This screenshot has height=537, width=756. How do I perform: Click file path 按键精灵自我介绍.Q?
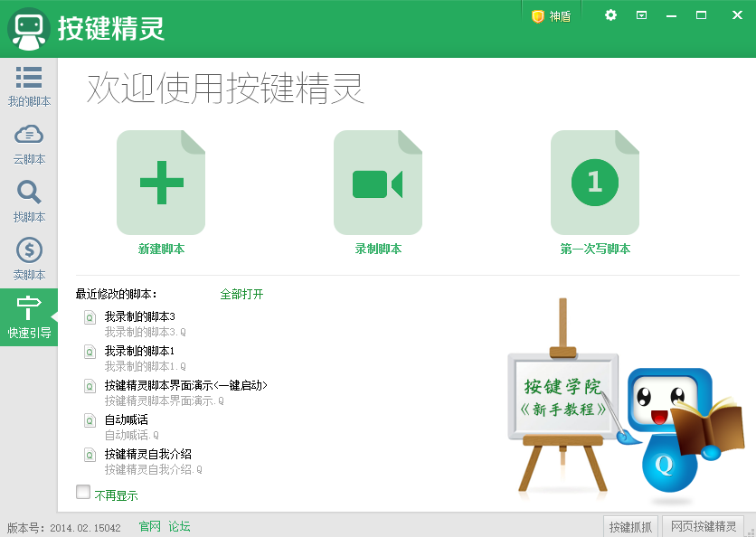(x=154, y=469)
